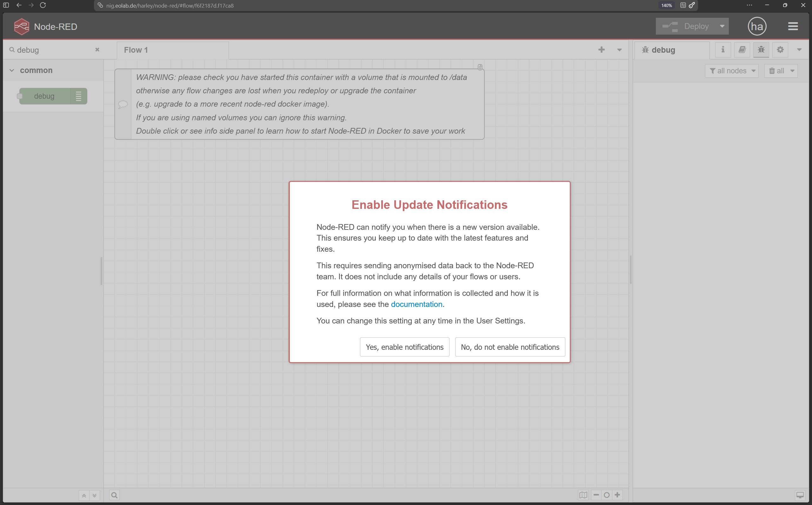The height and width of the screenshot is (505, 812).
Task: Expand the sidebar tabs dropdown arrow
Action: (x=799, y=50)
